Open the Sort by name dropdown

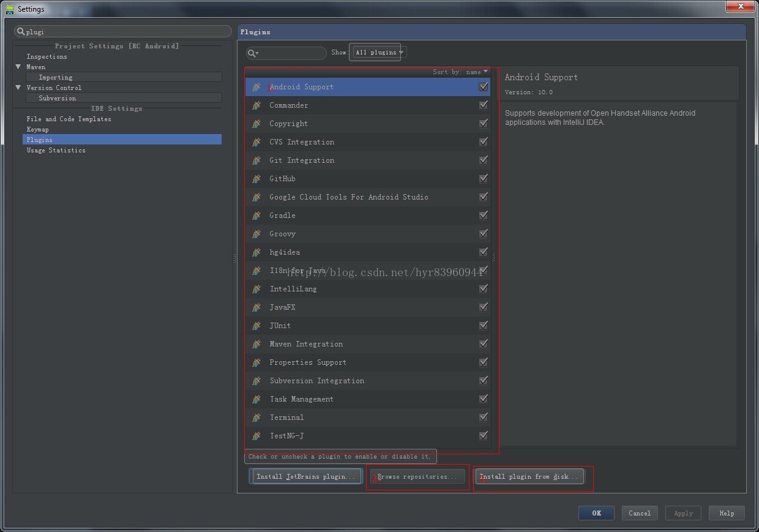pos(460,72)
